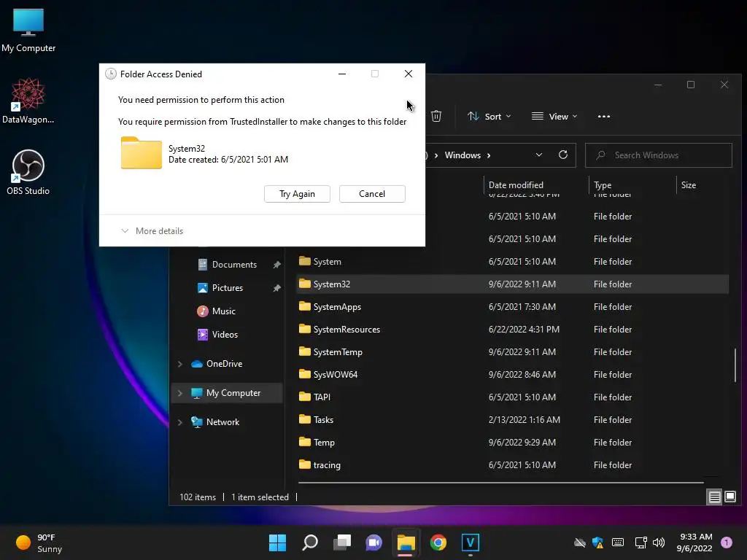The height and width of the screenshot is (560, 747).
Task: Open the See more ellipsis menu
Action: pyautogui.click(x=603, y=117)
